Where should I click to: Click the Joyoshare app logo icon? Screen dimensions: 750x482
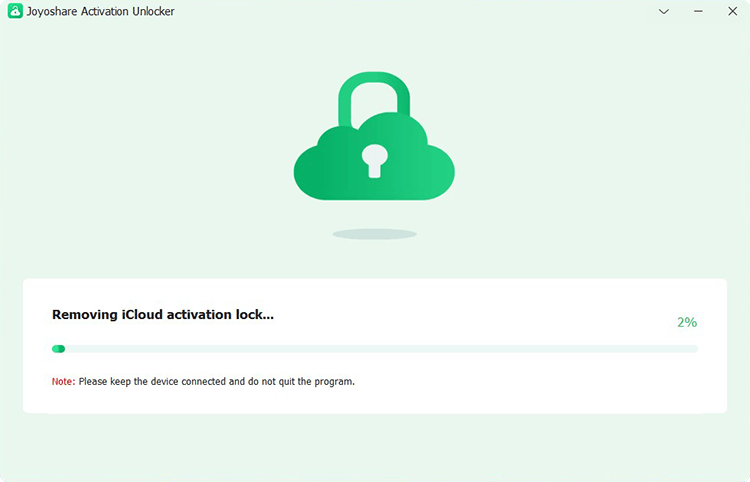[15, 11]
